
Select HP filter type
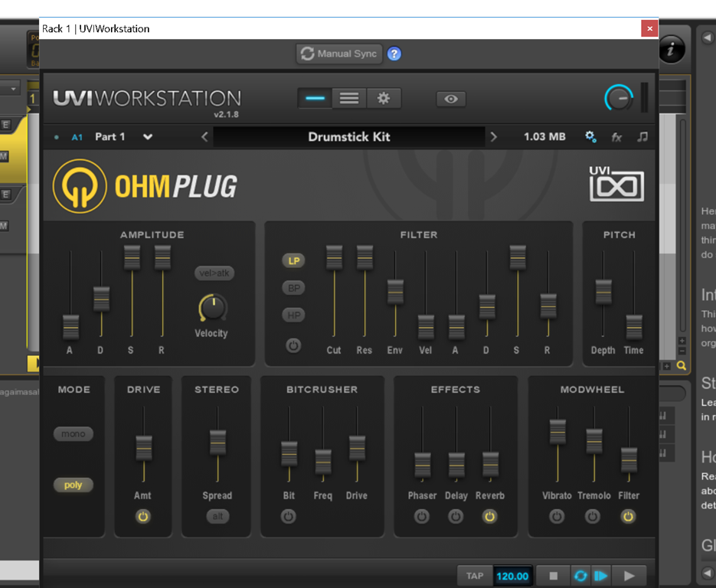(x=293, y=315)
